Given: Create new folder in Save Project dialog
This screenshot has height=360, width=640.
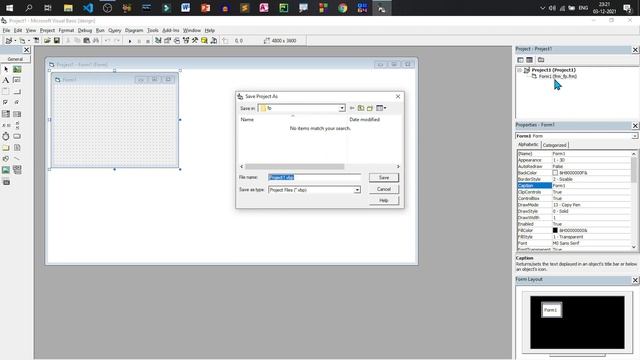Looking at the screenshot, I should [x=370, y=108].
